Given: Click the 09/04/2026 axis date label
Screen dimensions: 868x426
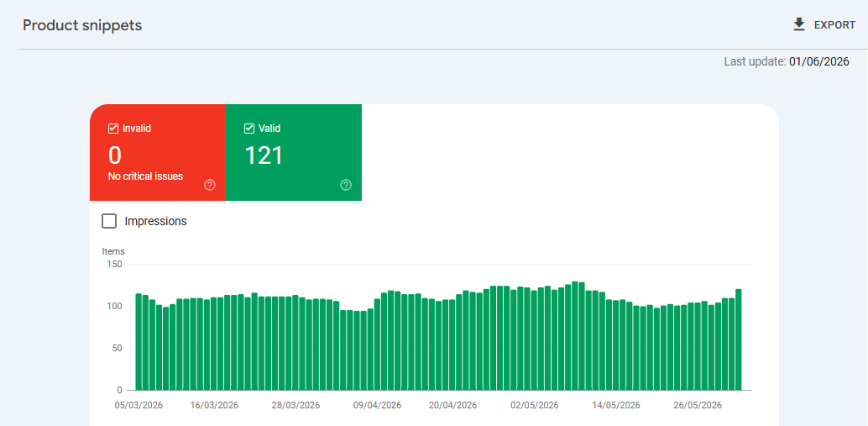Looking at the screenshot, I should tap(378, 406).
